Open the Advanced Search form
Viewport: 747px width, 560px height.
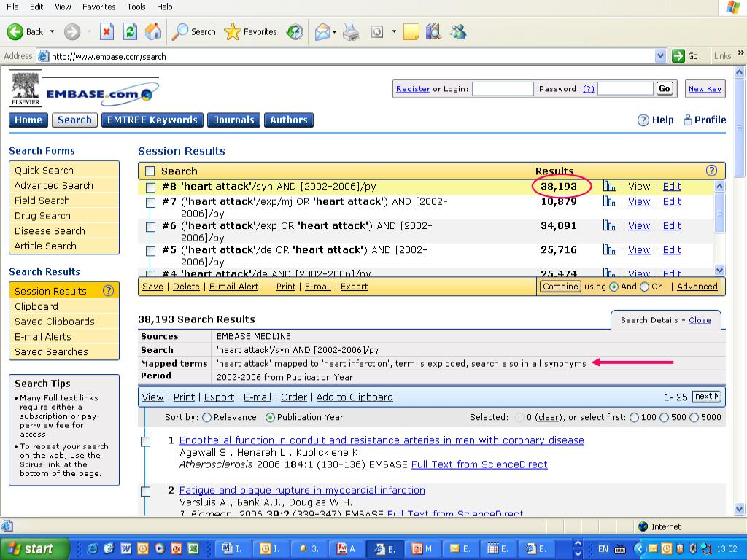click(54, 185)
